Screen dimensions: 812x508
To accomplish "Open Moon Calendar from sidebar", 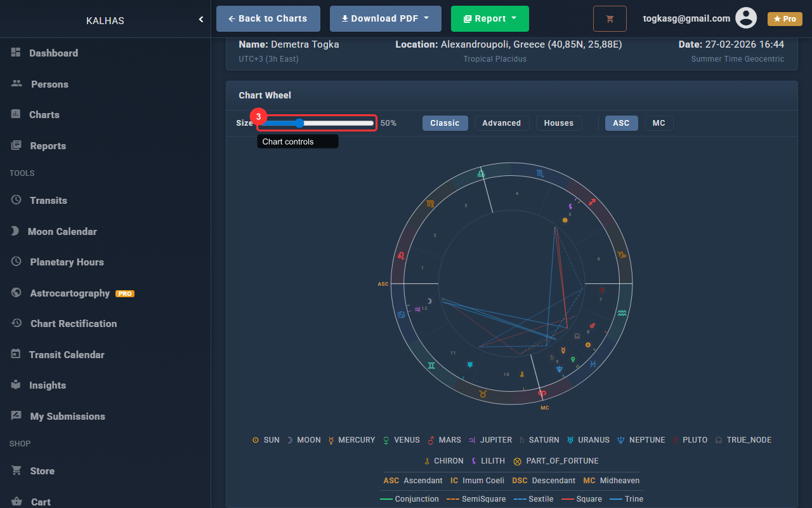I will (x=62, y=231).
